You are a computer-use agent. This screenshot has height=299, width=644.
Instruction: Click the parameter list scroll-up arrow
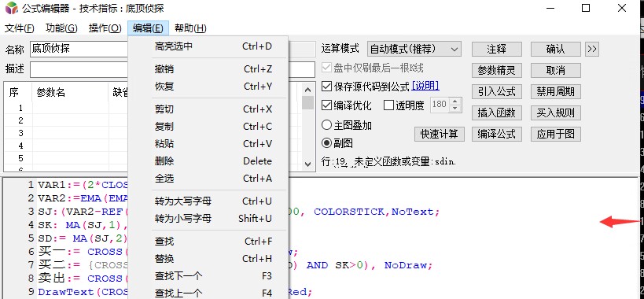tap(307, 90)
